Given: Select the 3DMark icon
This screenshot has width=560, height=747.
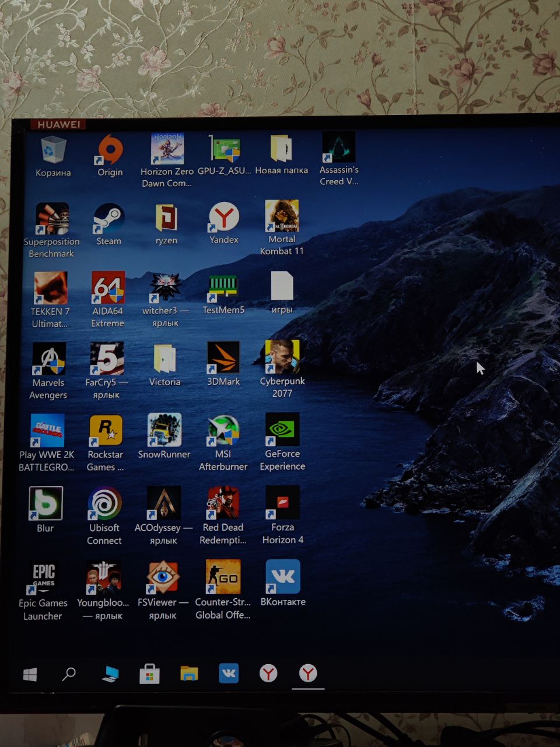Looking at the screenshot, I should pyautogui.click(x=223, y=357).
